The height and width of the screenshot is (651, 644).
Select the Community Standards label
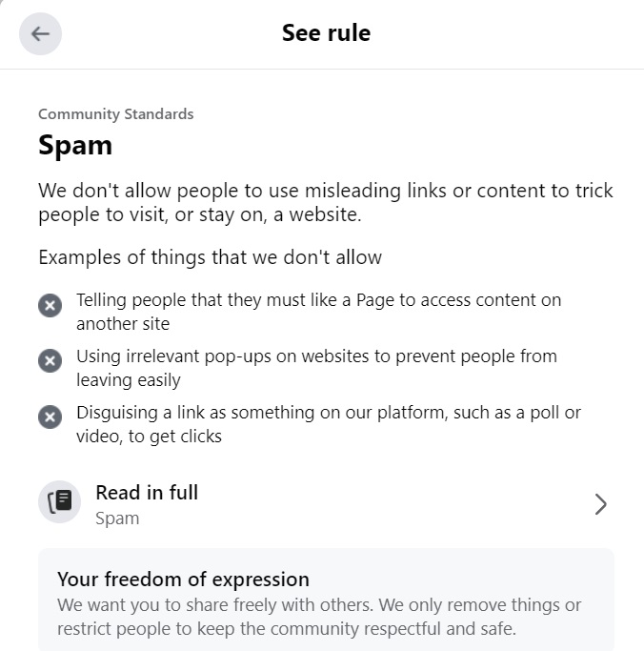click(115, 114)
